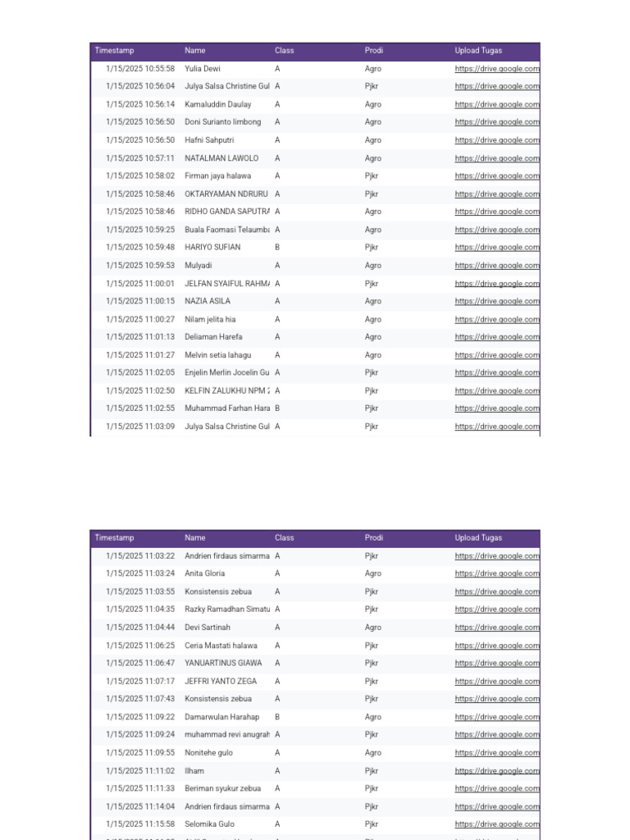Select class B cell in Muhammad Farhan row
Screen dimensions: 630x840
click(x=277, y=409)
